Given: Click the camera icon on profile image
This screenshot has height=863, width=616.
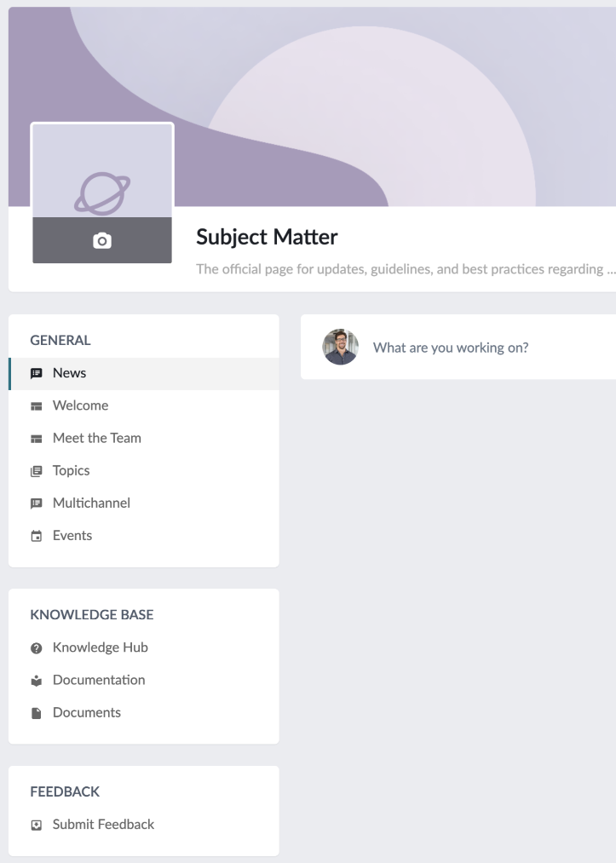Looking at the screenshot, I should click(102, 241).
